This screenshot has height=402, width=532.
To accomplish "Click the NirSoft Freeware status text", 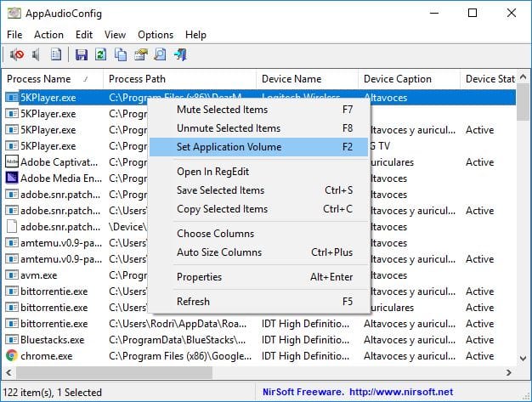I will tap(303, 392).
